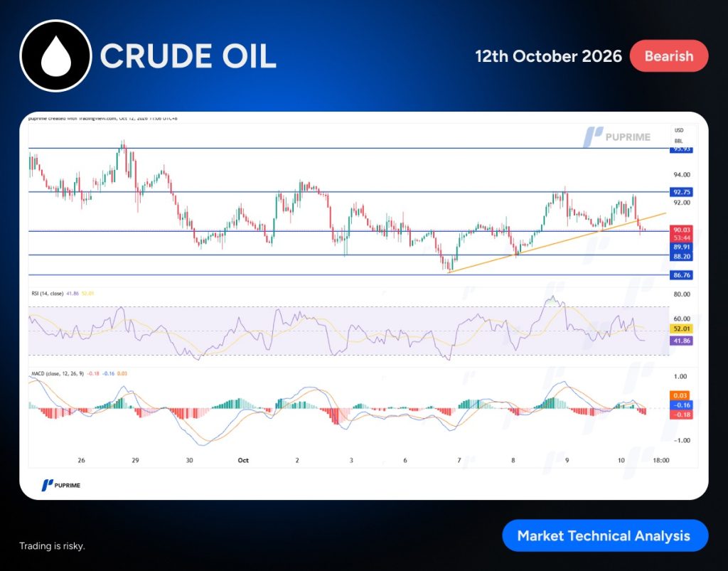Click the CRUDE OIL title
This screenshot has height=571, width=728.
[x=188, y=56]
